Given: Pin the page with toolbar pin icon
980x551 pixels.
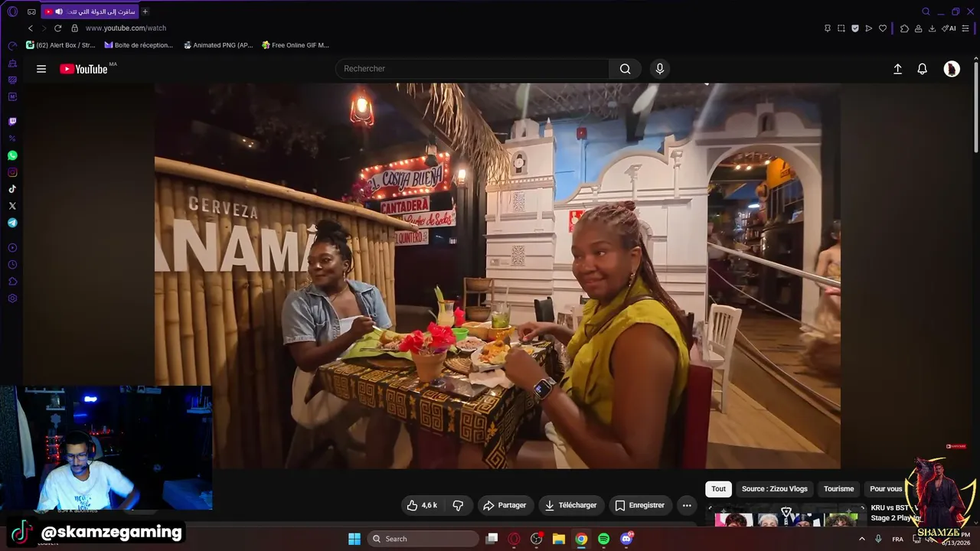Looking at the screenshot, I should click(828, 28).
